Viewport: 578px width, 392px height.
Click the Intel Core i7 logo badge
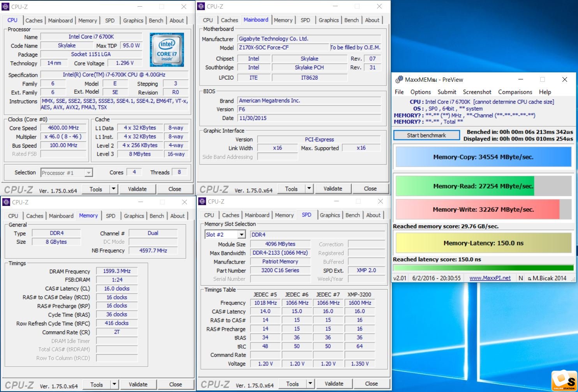click(167, 50)
